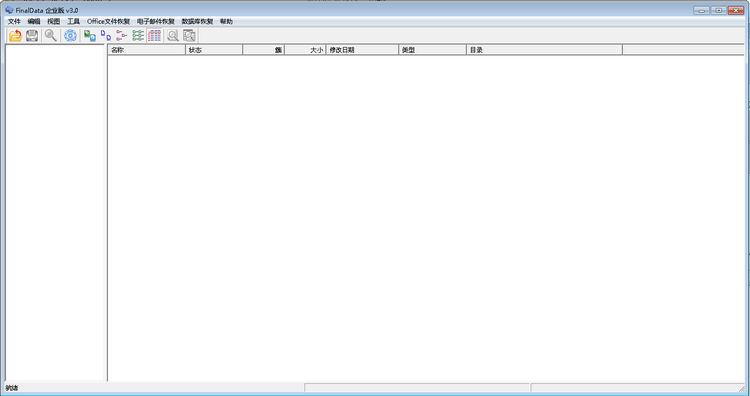This screenshot has width=750, height=396.
Task: Minimize the FinalData window
Action: (701, 10)
